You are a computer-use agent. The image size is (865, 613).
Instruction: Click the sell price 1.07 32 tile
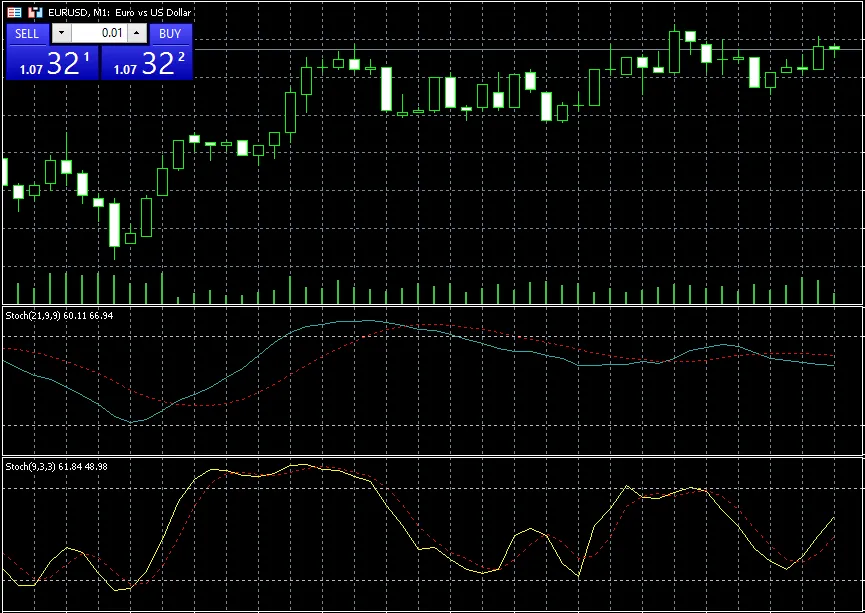(52, 63)
